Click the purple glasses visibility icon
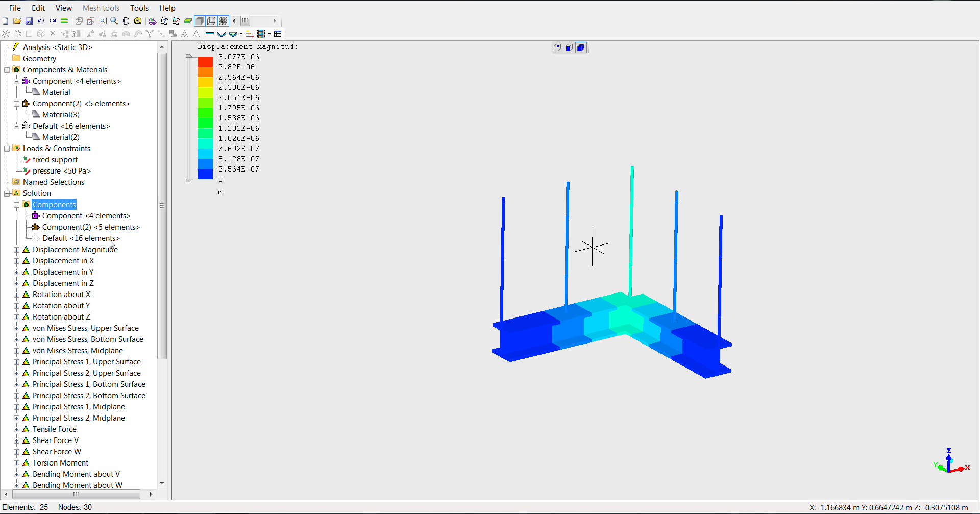 pos(153,21)
